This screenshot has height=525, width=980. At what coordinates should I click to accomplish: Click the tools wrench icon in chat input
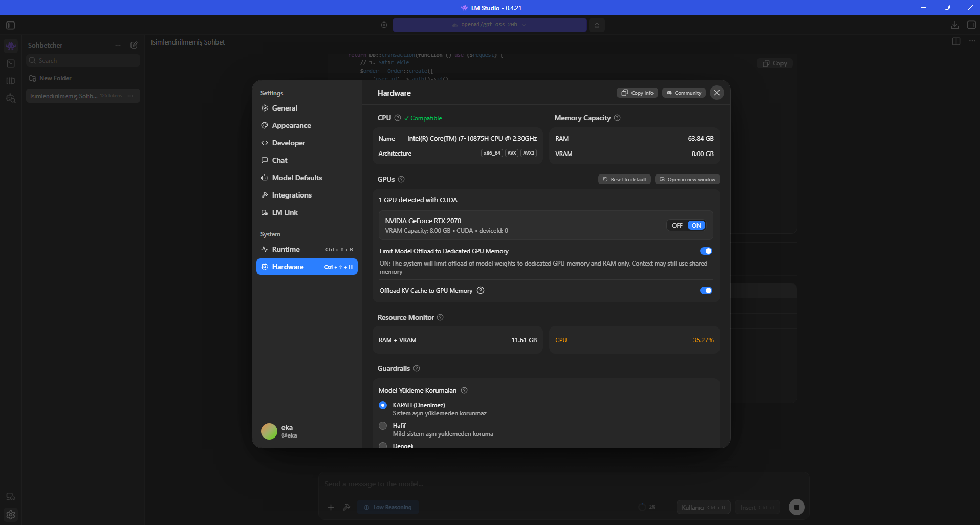pyautogui.click(x=346, y=507)
